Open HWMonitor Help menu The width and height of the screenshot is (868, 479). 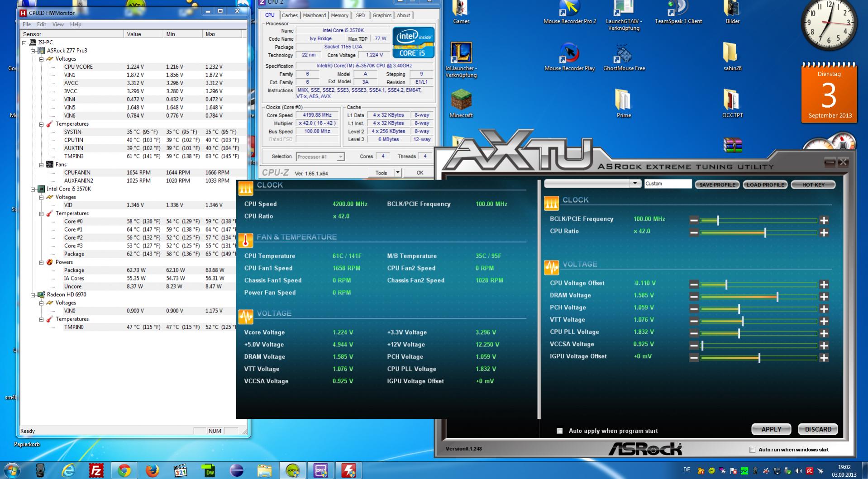point(76,24)
